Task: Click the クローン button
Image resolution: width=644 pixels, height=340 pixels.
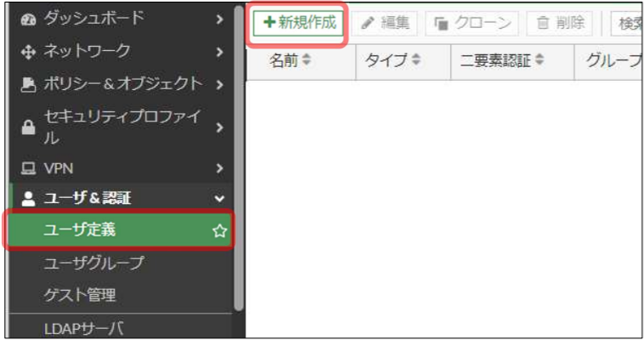Action: [472, 23]
